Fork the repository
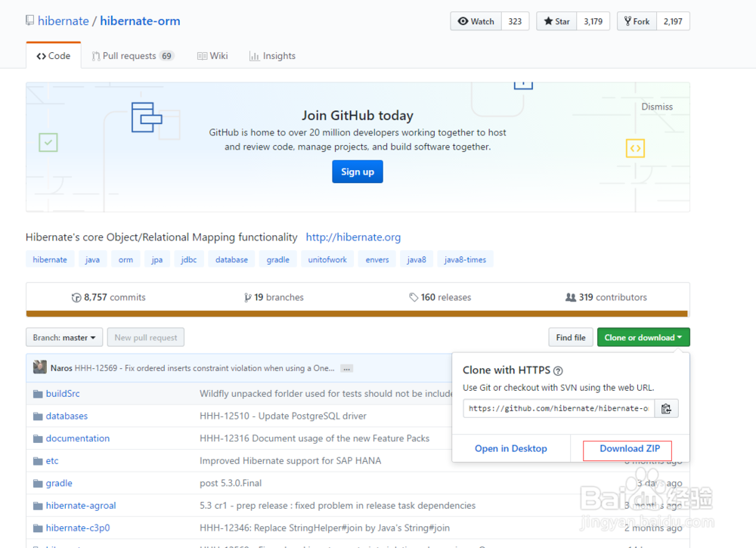The image size is (756, 548). click(637, 21)
